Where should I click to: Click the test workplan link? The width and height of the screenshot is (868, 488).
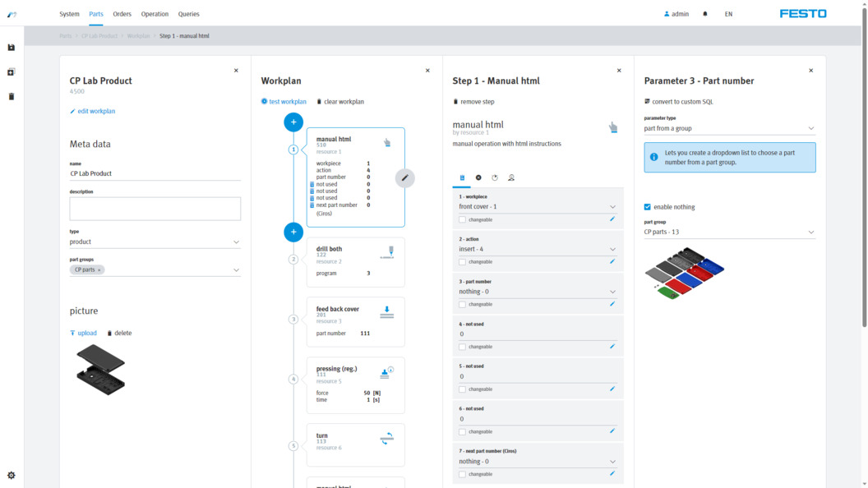coord(284,102)
